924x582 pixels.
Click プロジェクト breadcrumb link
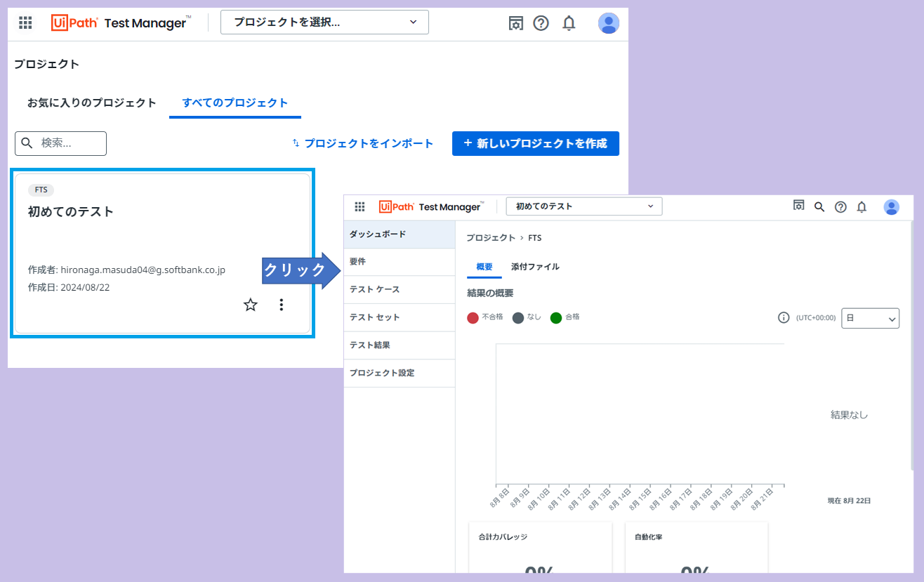(491, 238)
